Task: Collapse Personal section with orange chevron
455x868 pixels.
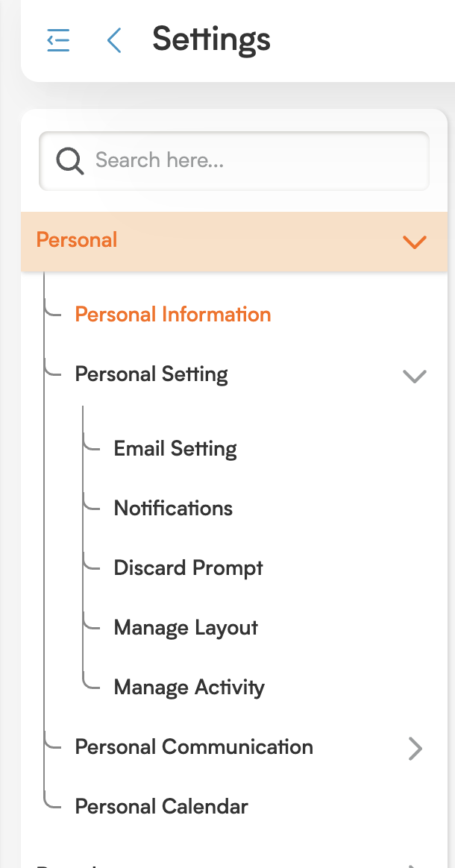Action: pyautogui.click(x=415, y=242)
